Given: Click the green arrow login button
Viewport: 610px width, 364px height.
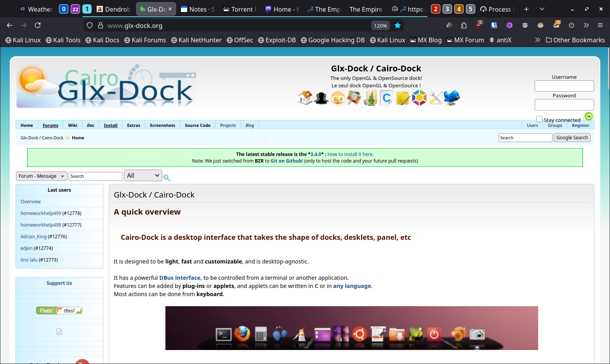Looking at the screenshot, I should click(x=588, y=116).
